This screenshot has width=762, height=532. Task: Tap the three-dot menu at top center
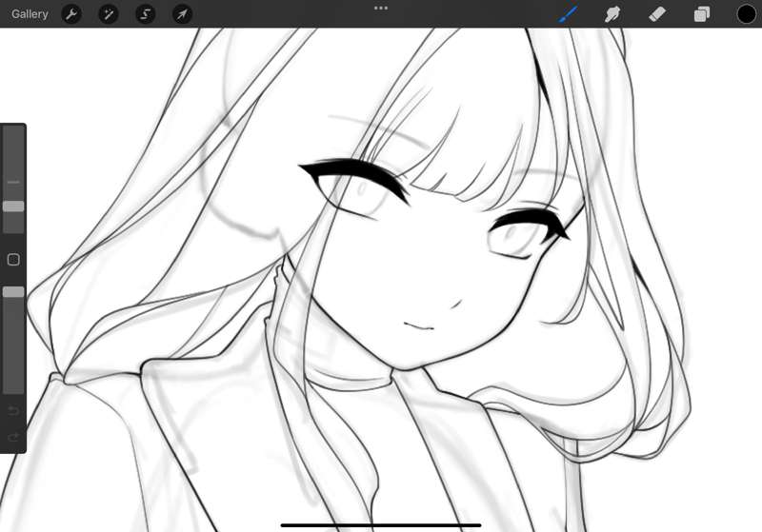381,8
